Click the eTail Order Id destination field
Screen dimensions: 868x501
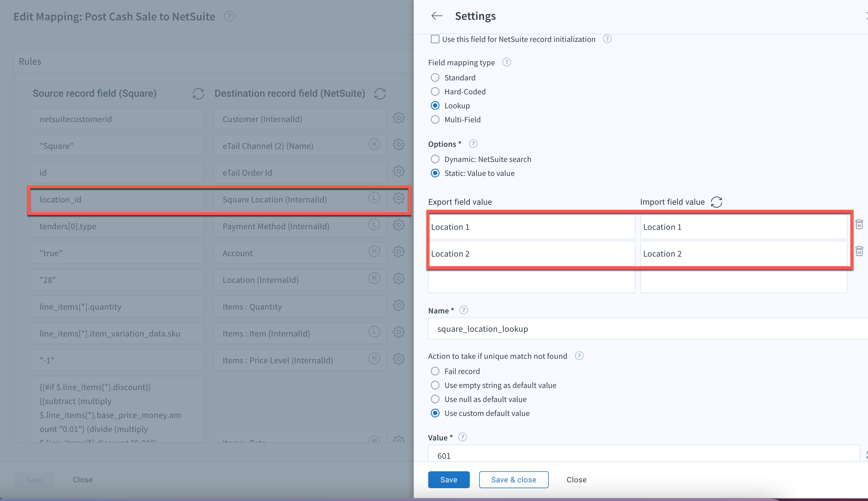click(x=300, y=173)
